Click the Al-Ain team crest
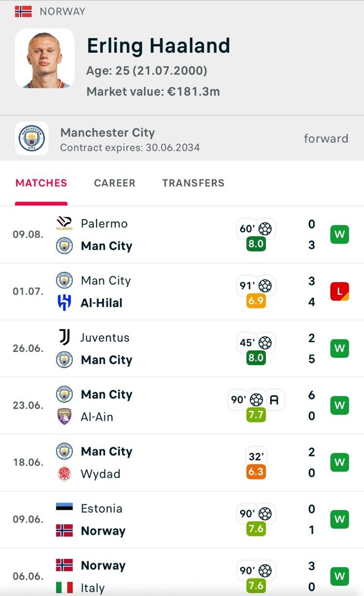This screenshot has height=596, width=364. [x=64, y=417]
